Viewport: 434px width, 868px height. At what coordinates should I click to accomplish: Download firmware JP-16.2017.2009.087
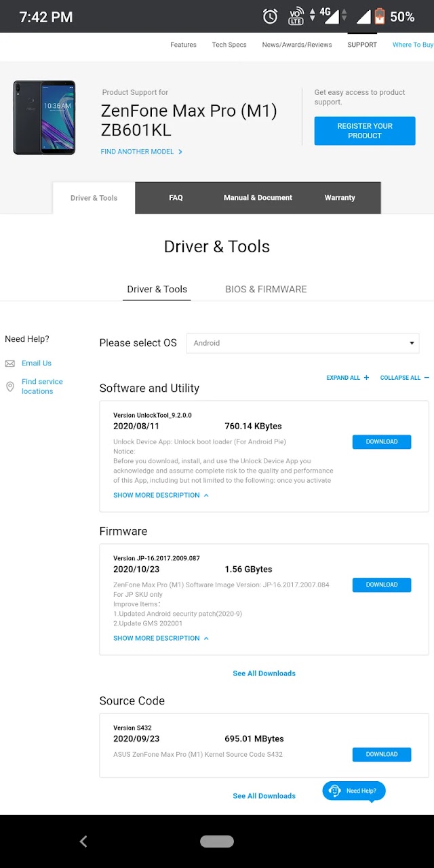coord(382,585)
